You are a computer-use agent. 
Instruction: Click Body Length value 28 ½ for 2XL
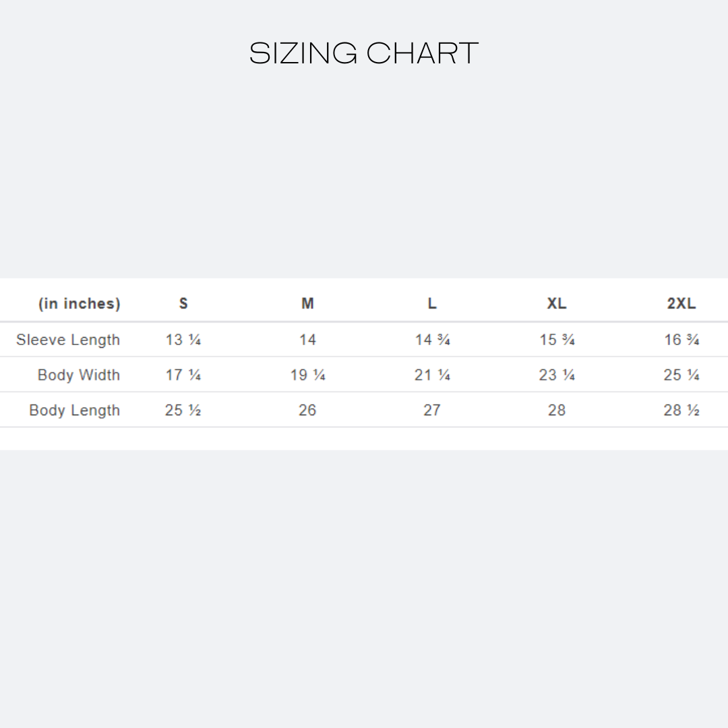681,411
